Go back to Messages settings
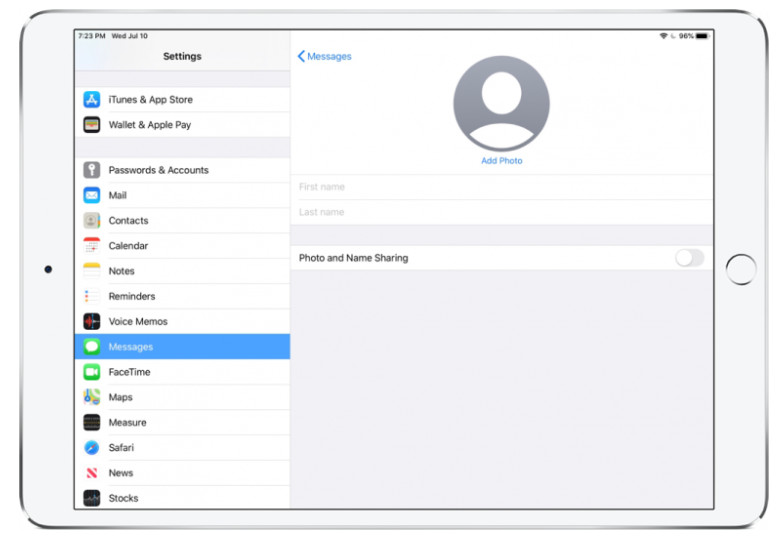This screenshot has width=778, height=540. [324, 56]
